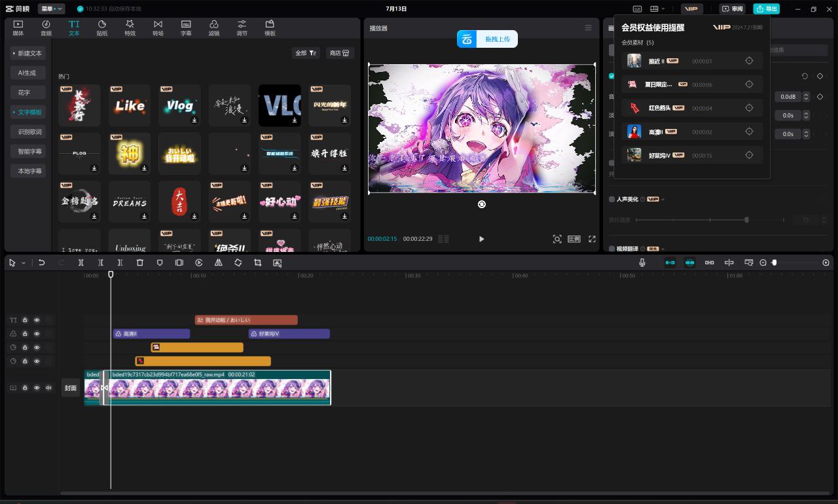Zoom in the timeline
The image size is (838, 504).
click(x=826, y=262)
